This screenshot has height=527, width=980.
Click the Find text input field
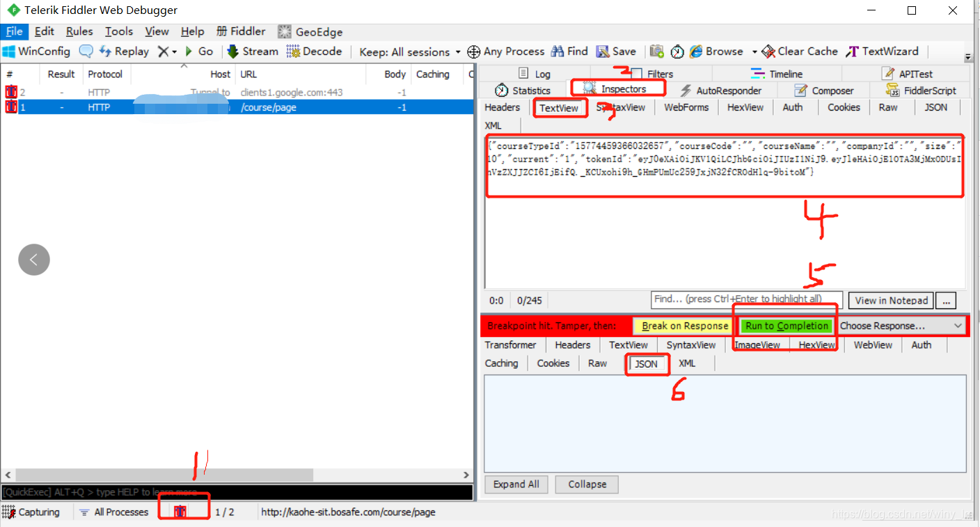click(x=747, y=299)
